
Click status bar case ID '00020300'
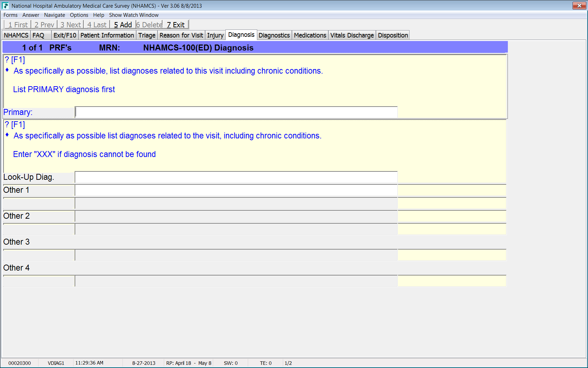tap(20, 363)
